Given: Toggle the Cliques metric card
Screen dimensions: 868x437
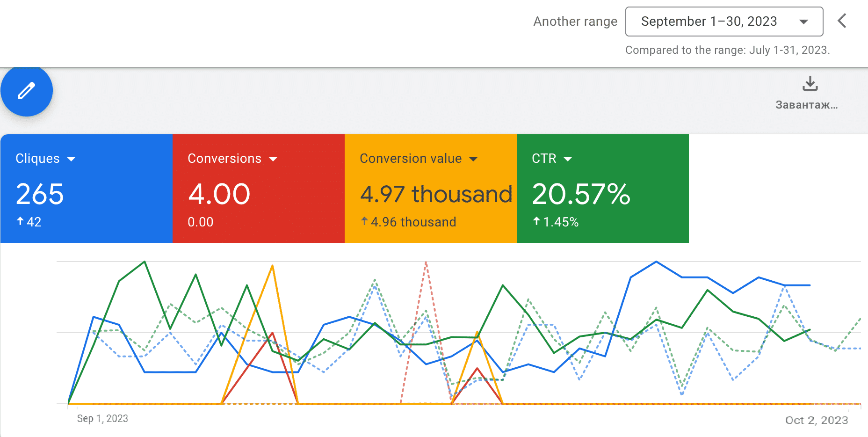Looking at the screenshot, I should click(87, 189).
